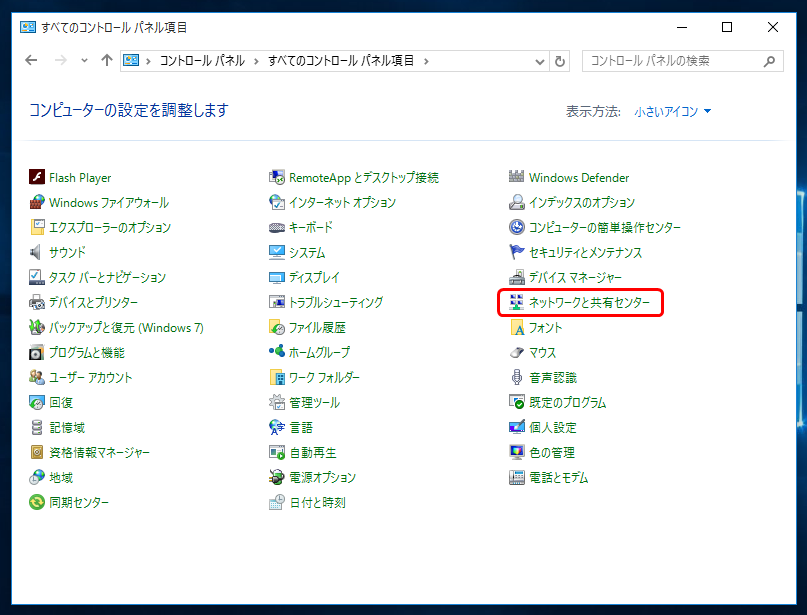Open the エクスプローラーのオプション icon
This screenshot has width=807, height=615.
37,227
